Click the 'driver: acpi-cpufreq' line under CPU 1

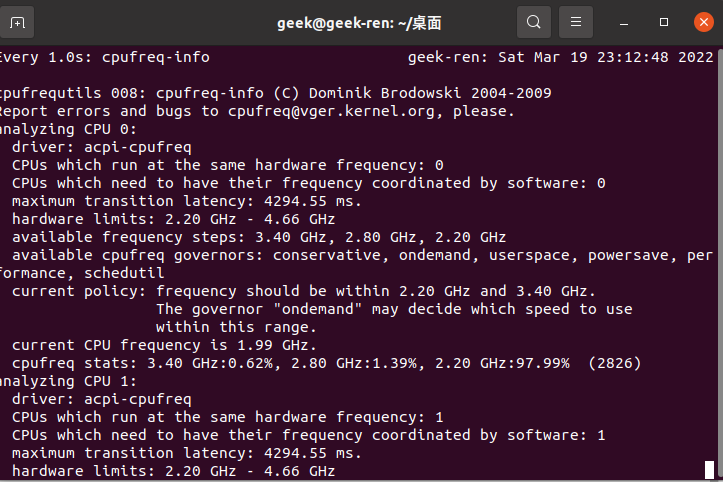point(101,399)
